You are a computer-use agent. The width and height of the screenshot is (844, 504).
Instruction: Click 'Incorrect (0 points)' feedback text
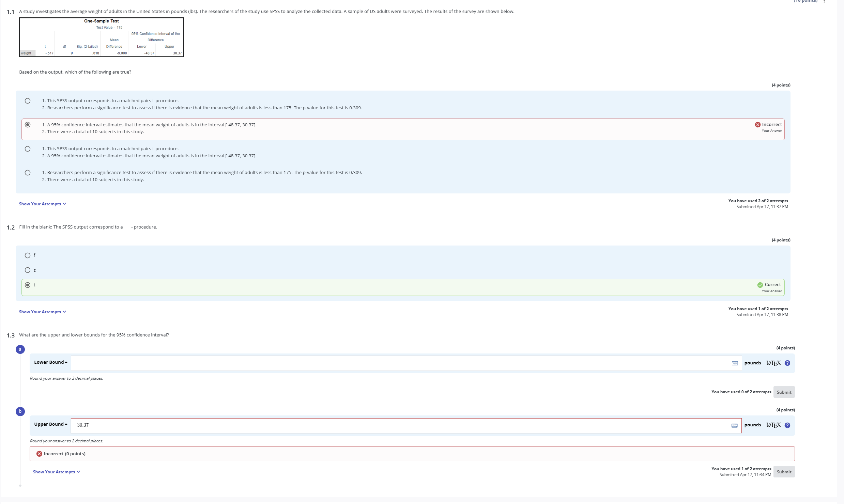64,454
